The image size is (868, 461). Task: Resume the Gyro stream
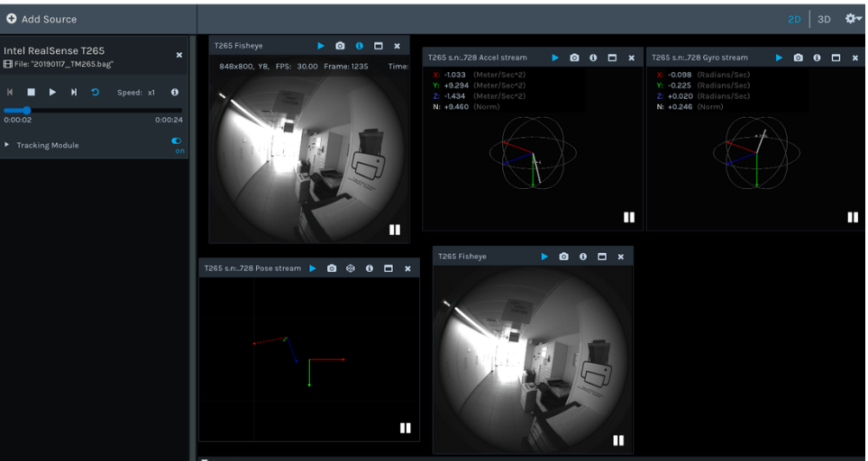(779, 58)
